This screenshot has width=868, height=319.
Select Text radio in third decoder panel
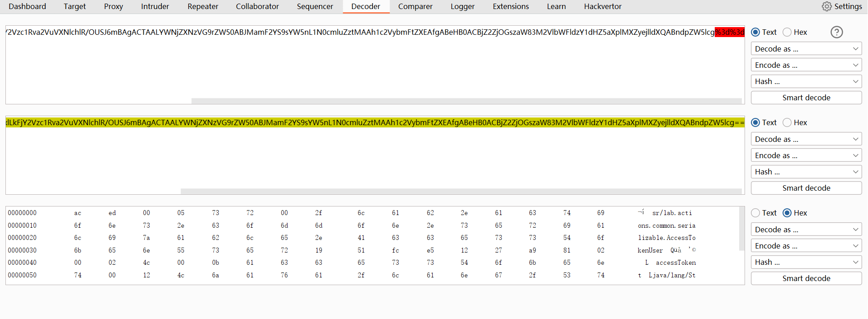click(x=755, y=213)
